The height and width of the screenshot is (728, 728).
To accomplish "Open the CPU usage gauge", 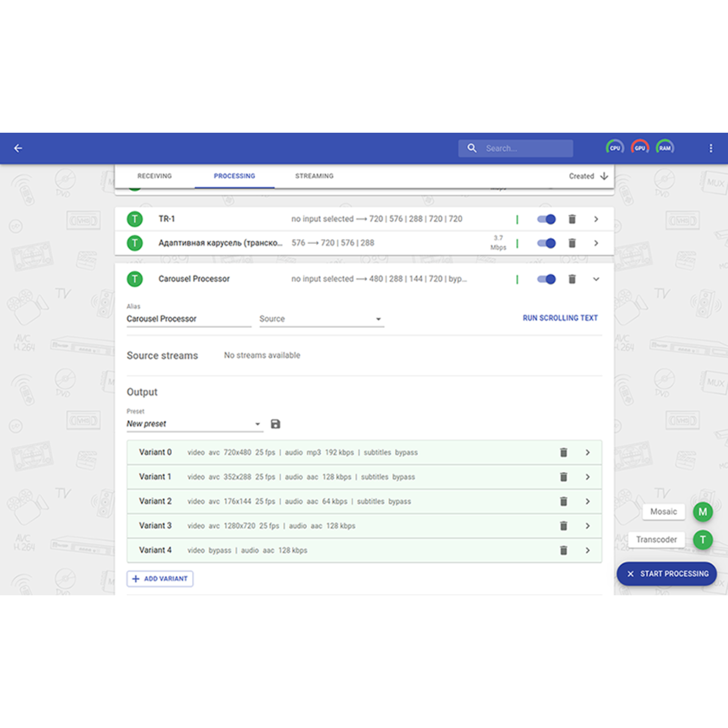I will tap(615, 148).
